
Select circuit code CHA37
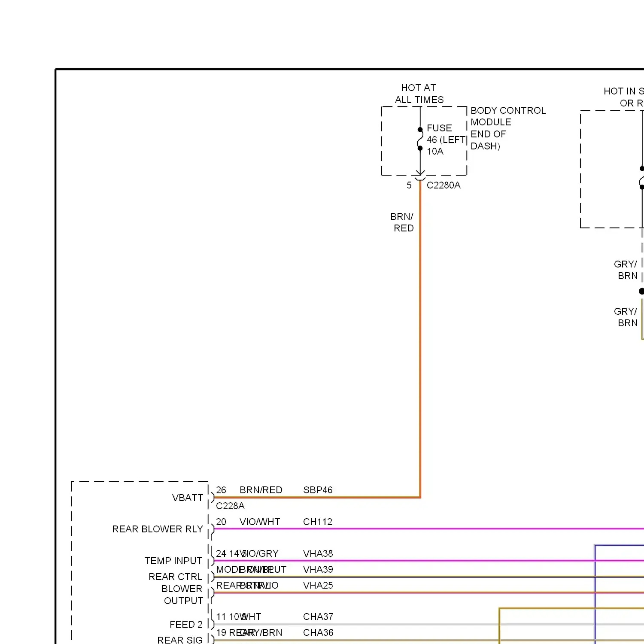[x=318, y=617]
